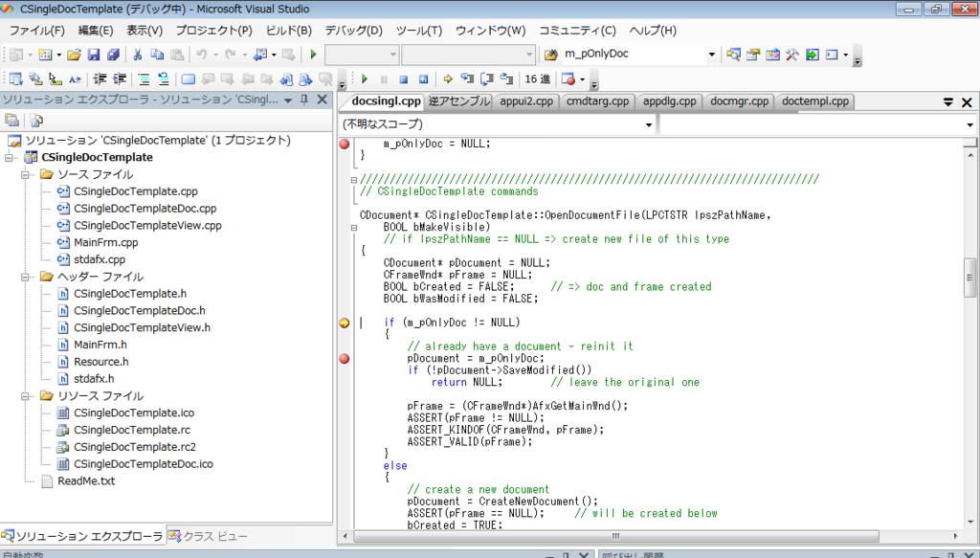
Task: Select CSingleDocTemplate.rc in the tree
Action: coord(132,430)
